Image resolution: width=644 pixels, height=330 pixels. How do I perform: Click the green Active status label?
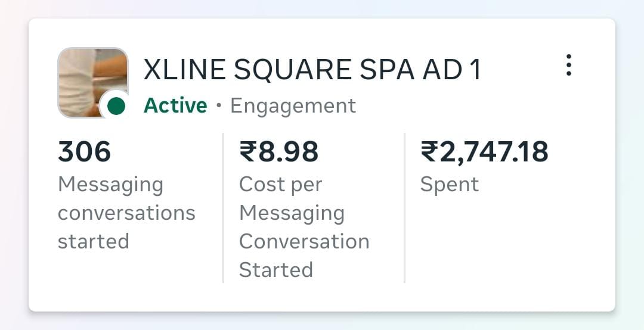click(x=175, y=106)
